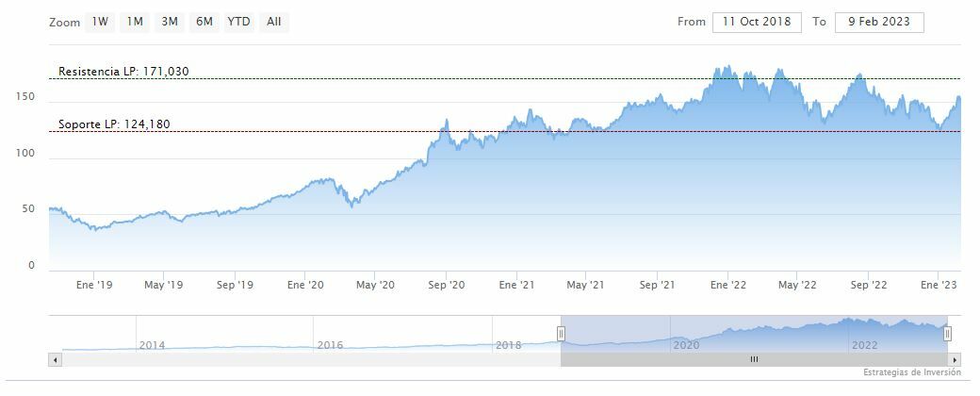Click the From date field
The height and width of the screenshot is (396, 980).
point(757,22)
